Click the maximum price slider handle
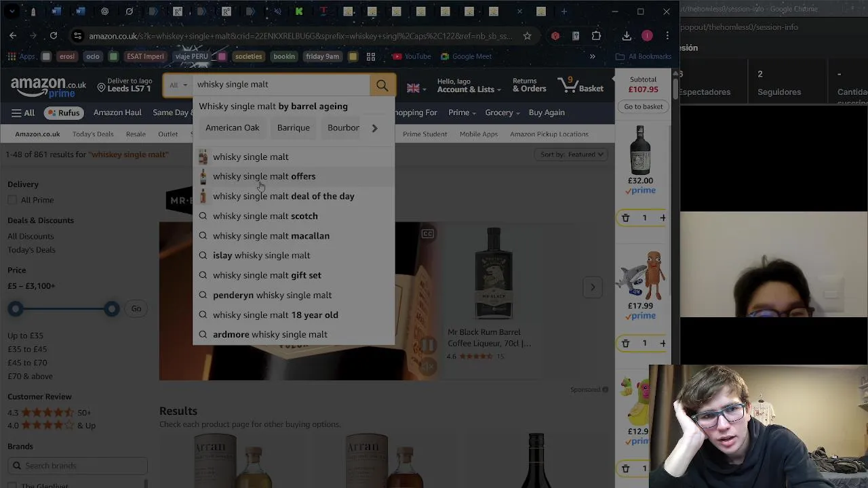868x488 pixels. coord(112,309)
